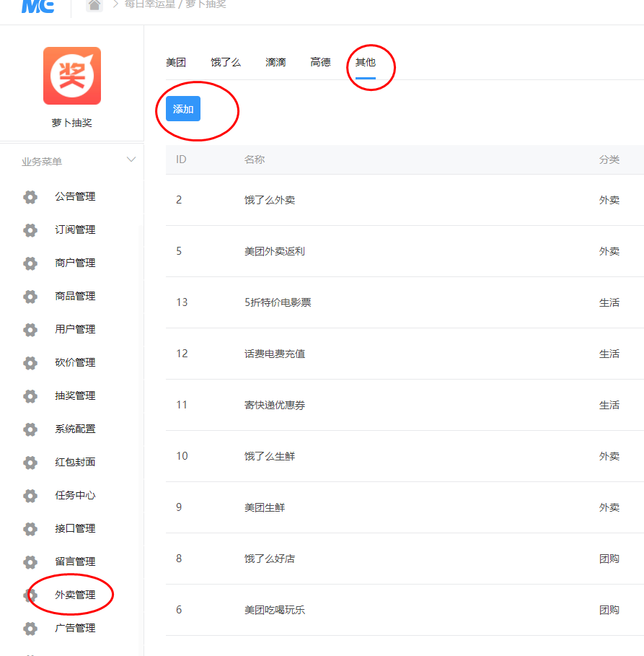Image resolution: width=644 pixels, height=656 pixels.
Task: Click 外卖 category for 美团生鲜
Action: pyautogui.click(x=609, y=507)
